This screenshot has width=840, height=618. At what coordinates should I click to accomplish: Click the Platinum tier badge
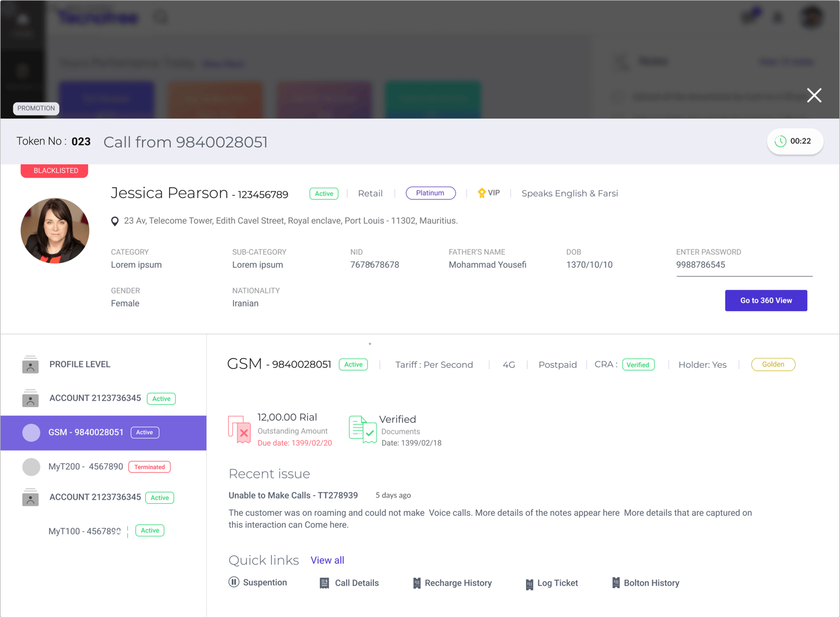click(430, 193)
